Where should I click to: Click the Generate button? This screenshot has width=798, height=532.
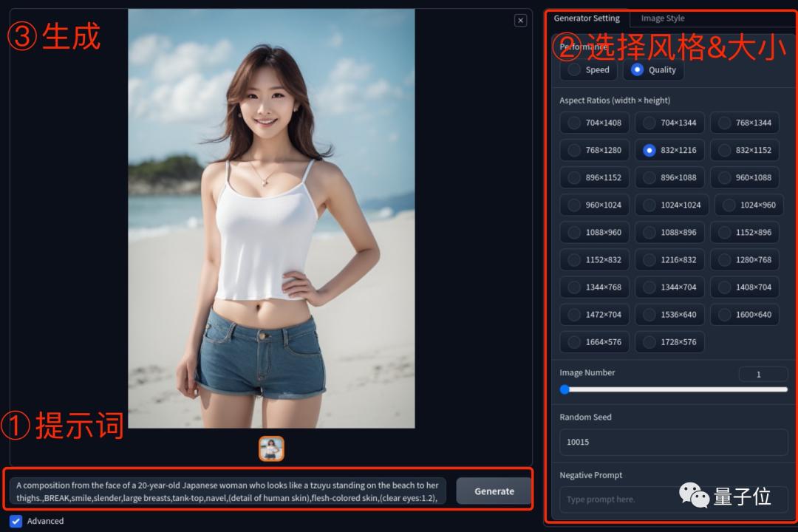coord(494,491)
